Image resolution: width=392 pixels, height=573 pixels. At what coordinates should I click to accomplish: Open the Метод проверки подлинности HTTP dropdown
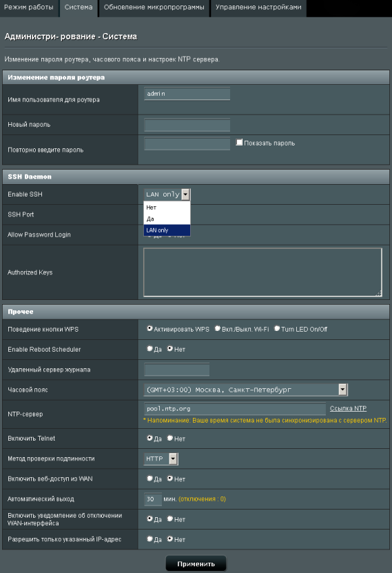point(161,459)
